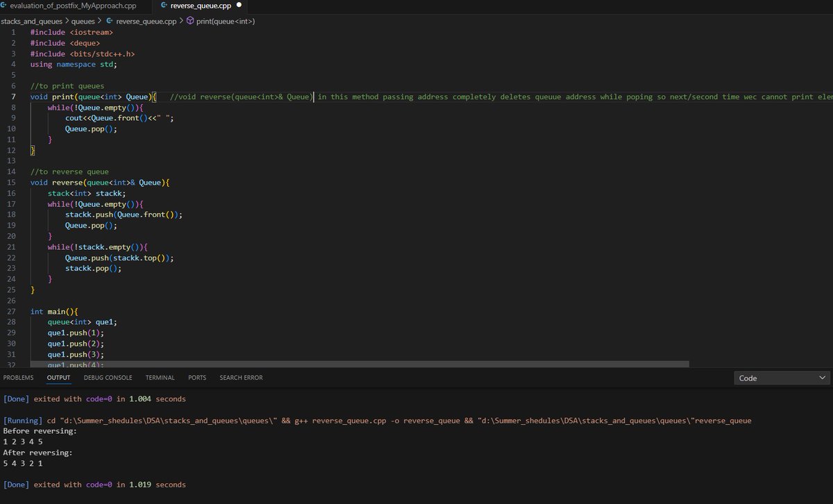This screenshot has height=504, width=833.
Task: Open the queues breadcrumb folder
Action: [83, 21]
